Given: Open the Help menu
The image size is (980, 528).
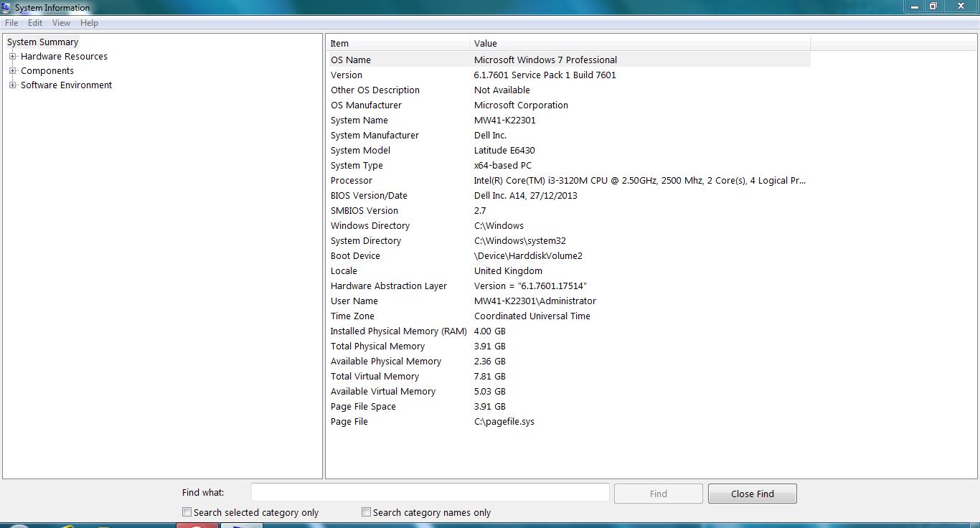Looking at the screenshot, I should point(89,23).
